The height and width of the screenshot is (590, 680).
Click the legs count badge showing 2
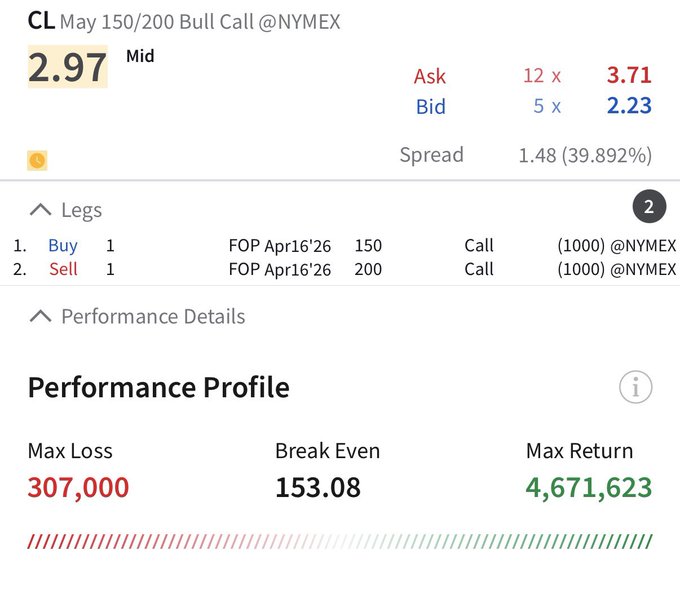coord(648,208)
